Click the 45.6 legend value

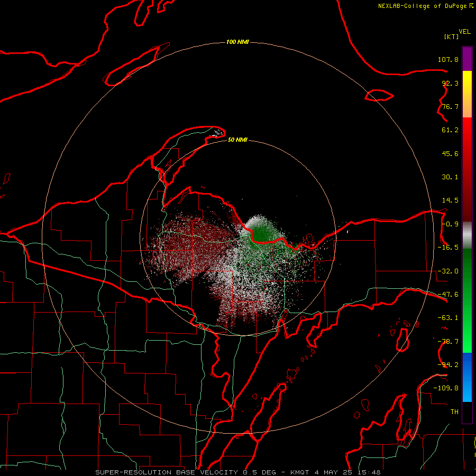[x=450, y=153]
